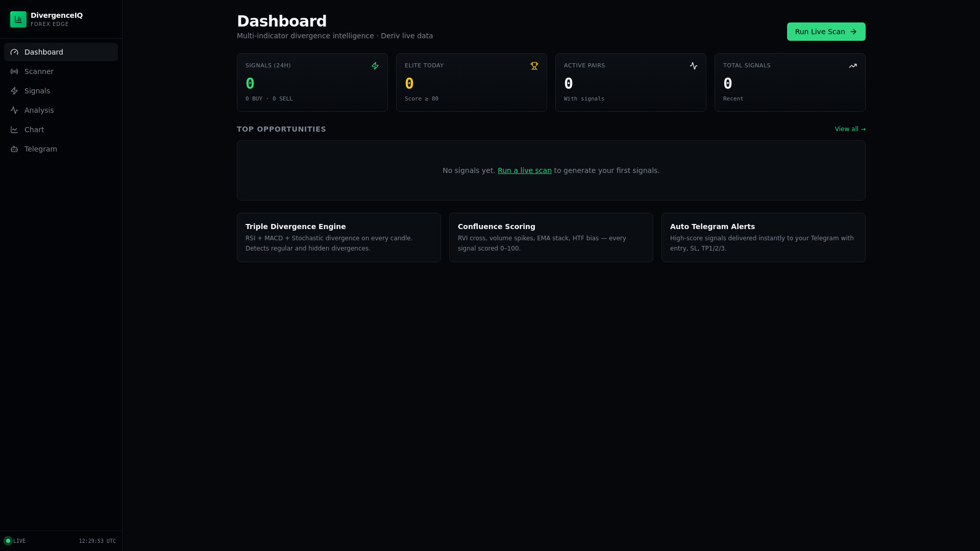Click the Dashboard gauge icon in sidebar
The image size is (980, 551).
coord(14,52)
